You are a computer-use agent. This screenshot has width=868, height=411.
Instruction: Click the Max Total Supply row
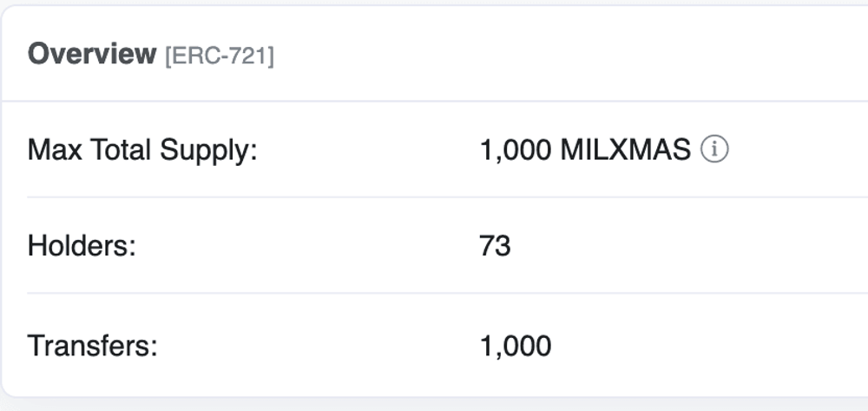448,149
